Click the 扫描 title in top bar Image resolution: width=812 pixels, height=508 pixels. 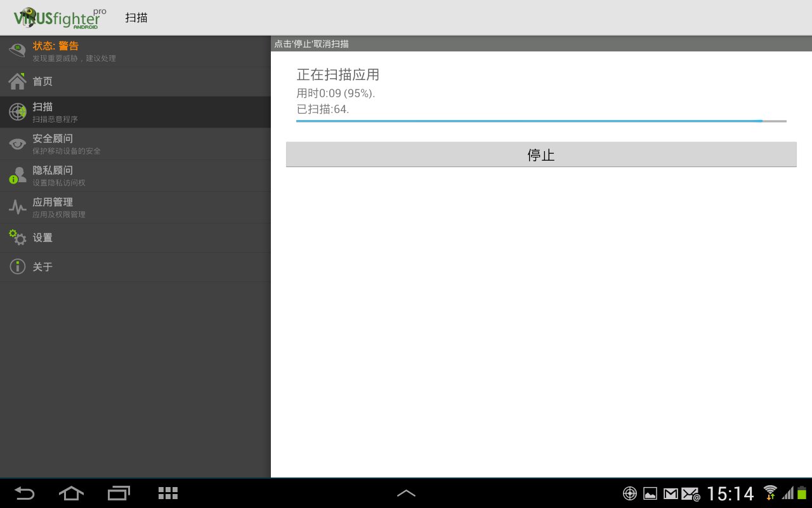click(136, 18)
